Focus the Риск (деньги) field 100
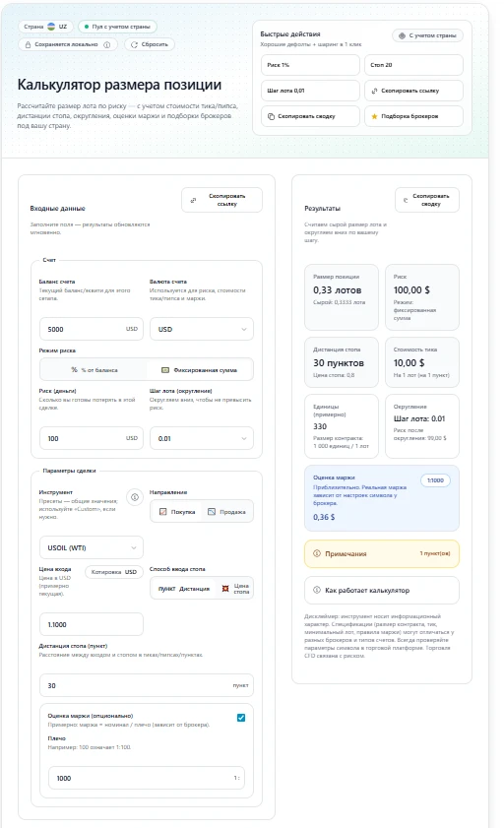Screen dimensions: 504x828 click(92, 438)
